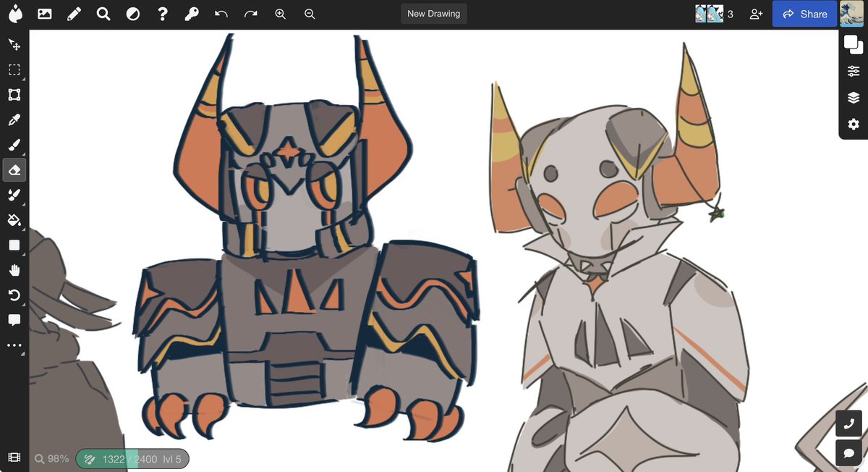Select the rectangular Selection tool

pos(14,70)
